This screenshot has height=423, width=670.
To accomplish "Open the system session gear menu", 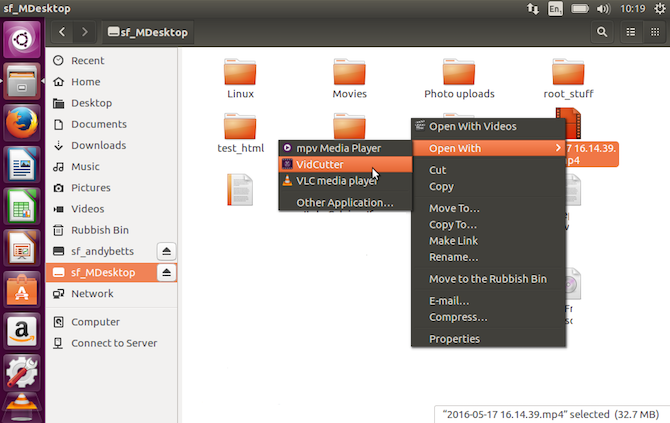I will [660, 9].
